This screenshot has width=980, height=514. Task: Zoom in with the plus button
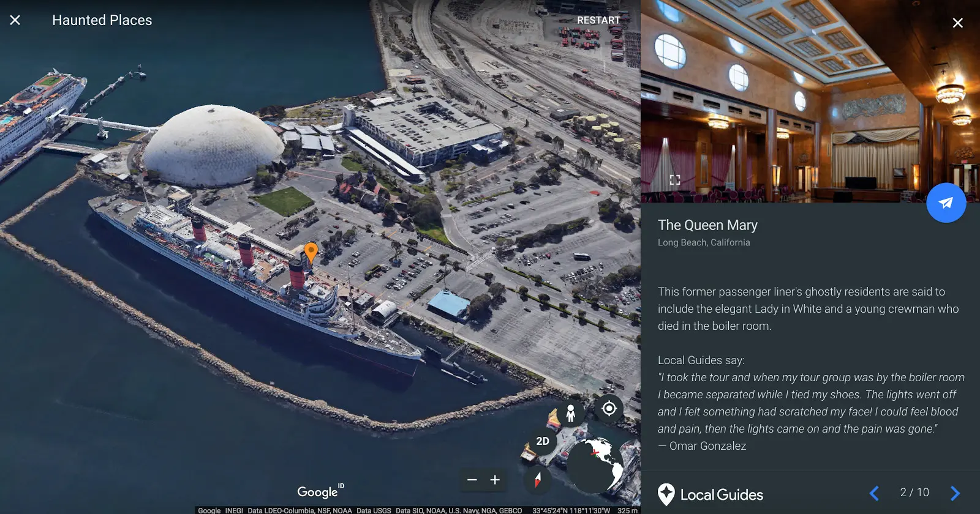495,480
